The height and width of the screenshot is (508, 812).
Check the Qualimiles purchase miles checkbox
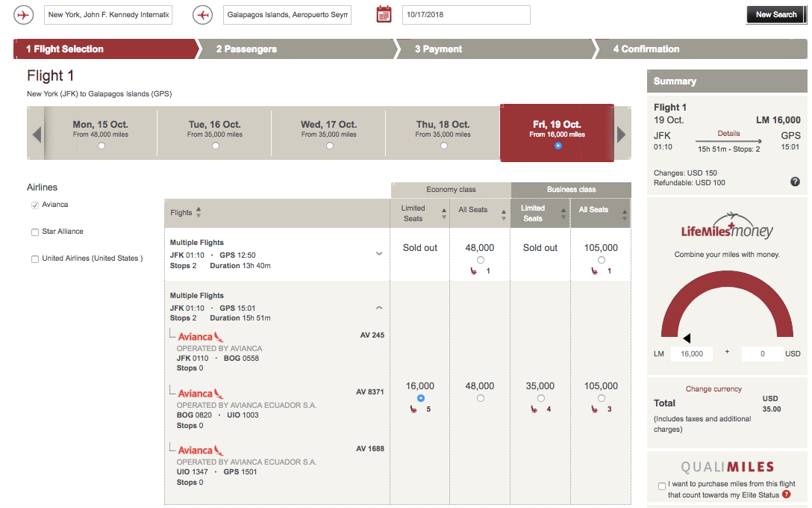tap(662, 486)
